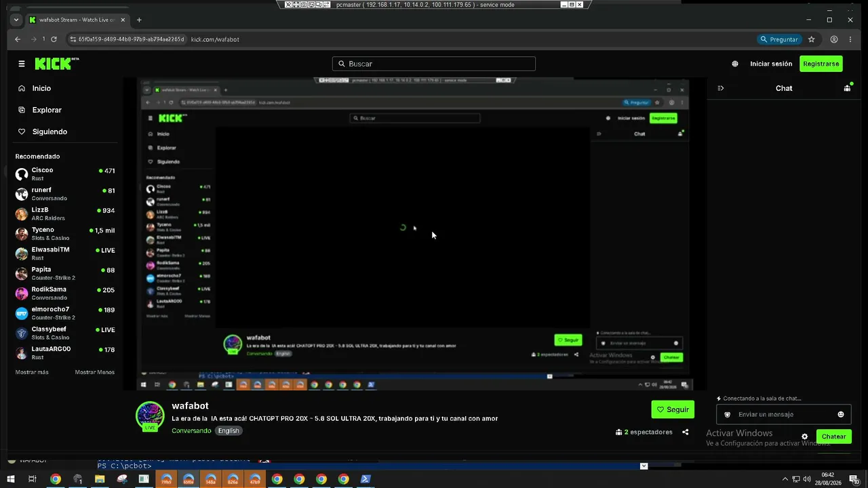
Task: Open runerf recommended channel
Action: click(x=65, y=194)
